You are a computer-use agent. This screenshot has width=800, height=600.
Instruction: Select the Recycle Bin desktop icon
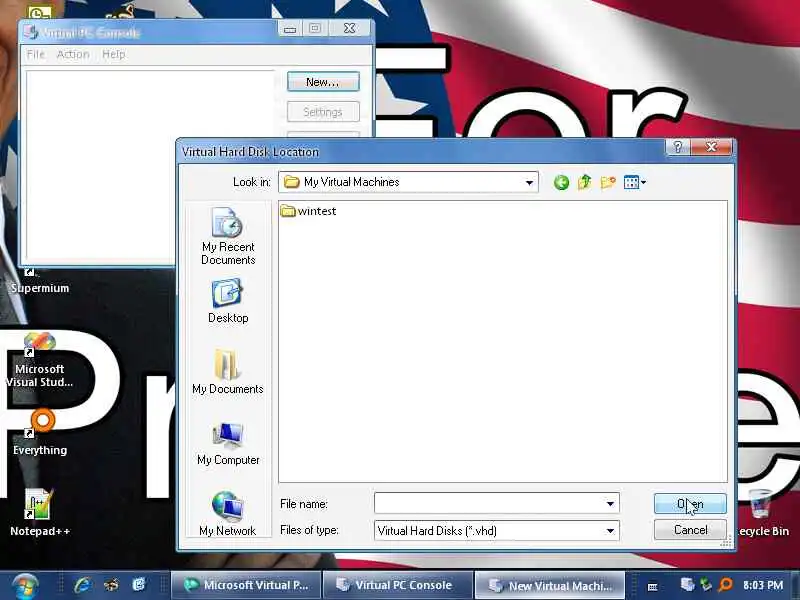click(x=761, y=513)
